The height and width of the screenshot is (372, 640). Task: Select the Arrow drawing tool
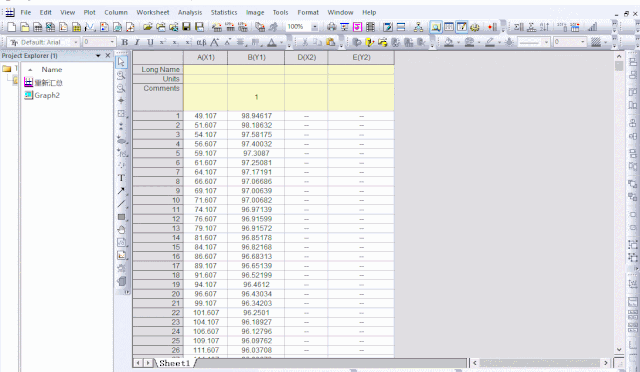click(x=121, y=191)
